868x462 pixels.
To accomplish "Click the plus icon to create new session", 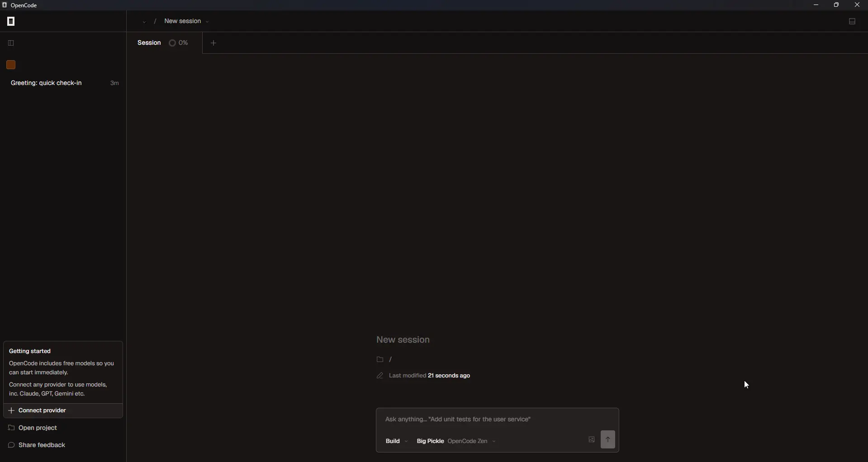I will pyautogui.click(x=213, y=43).
